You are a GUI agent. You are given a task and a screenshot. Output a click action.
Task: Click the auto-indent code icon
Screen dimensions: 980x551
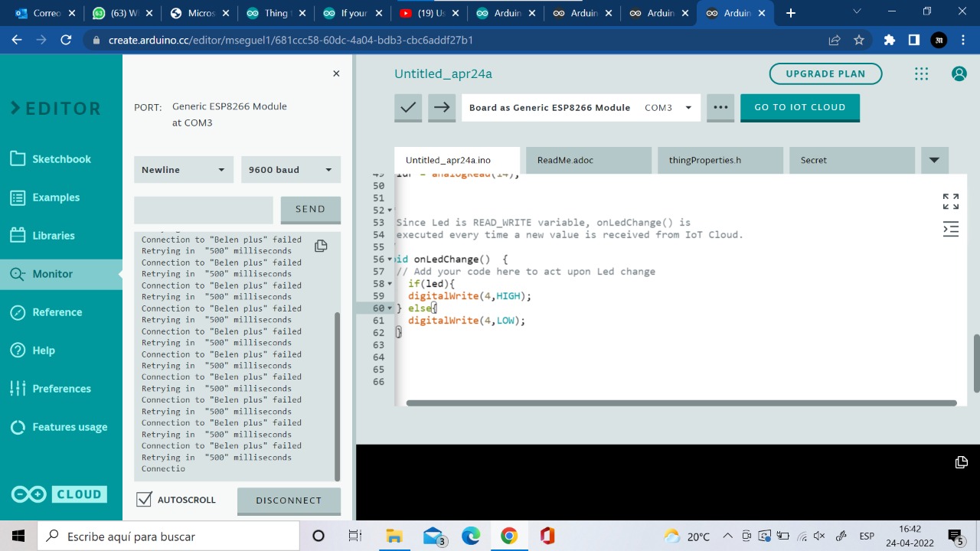coord(951,229)
